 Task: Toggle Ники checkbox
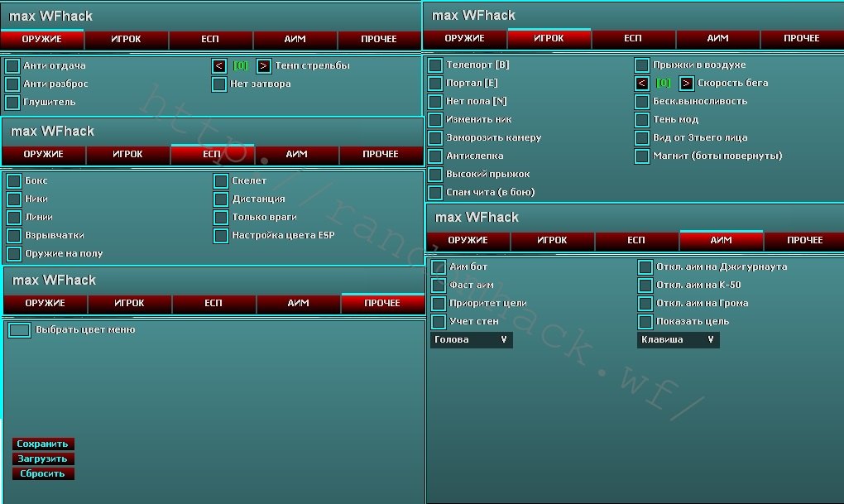pos(14,199)
